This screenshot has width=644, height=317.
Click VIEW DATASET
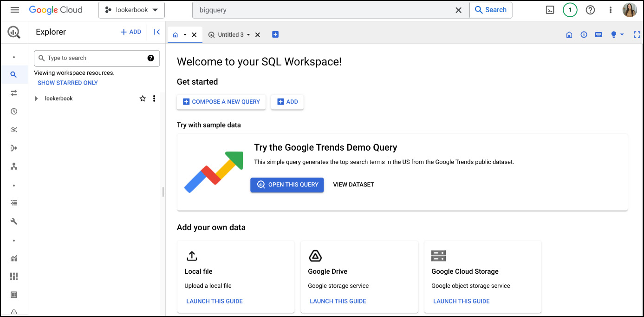[353, 185]
